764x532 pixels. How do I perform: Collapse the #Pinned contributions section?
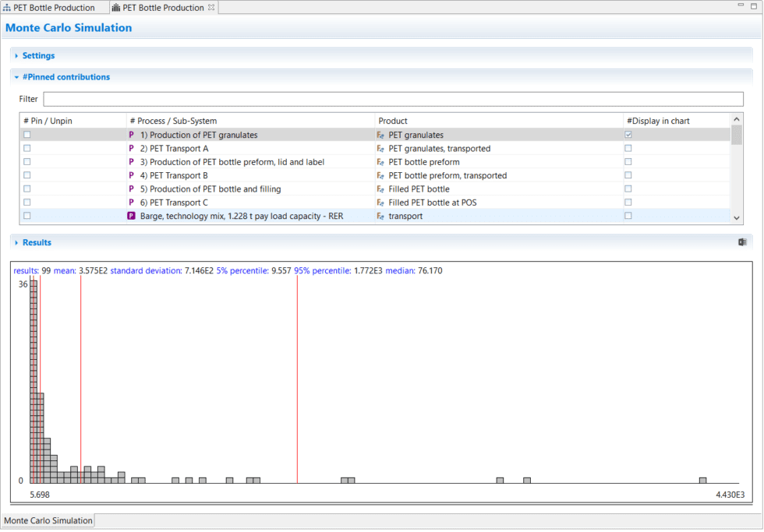(x=65, y=77)
